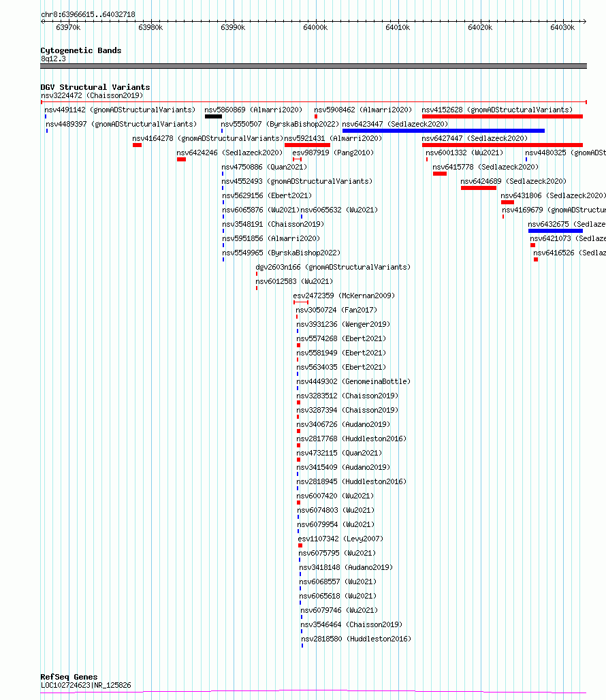The image size is (606, 700).
Task: Open nsv6421073 variant label
Action: click(568, 238)
